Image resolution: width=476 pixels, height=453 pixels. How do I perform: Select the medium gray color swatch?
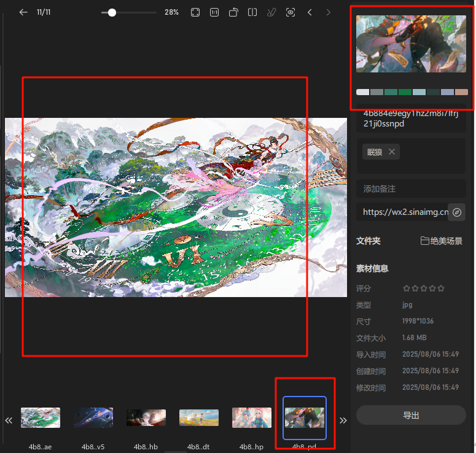(x=377, y=92)
